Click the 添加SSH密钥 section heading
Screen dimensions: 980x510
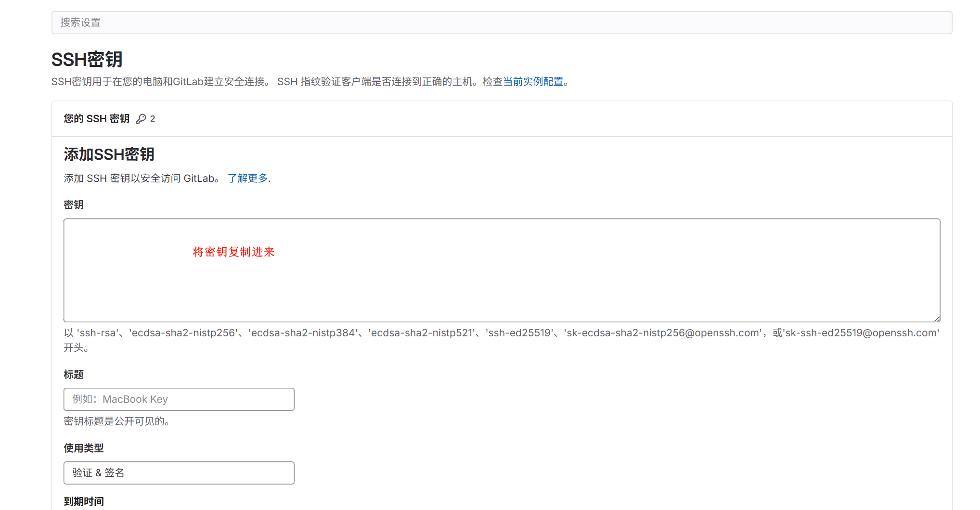click(109, 154)
